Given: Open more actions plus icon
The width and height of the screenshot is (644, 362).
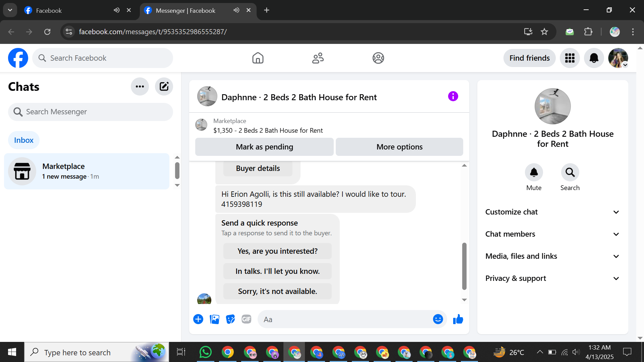Looking at the screenshot, I should click(198, 319).
